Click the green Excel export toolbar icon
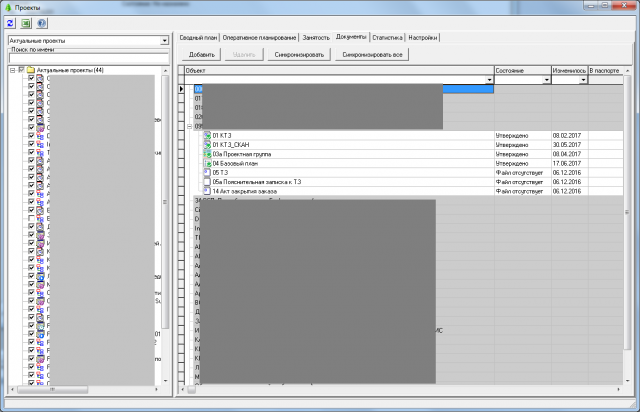Viewport: 640px width, 412px height. point(26,23)
